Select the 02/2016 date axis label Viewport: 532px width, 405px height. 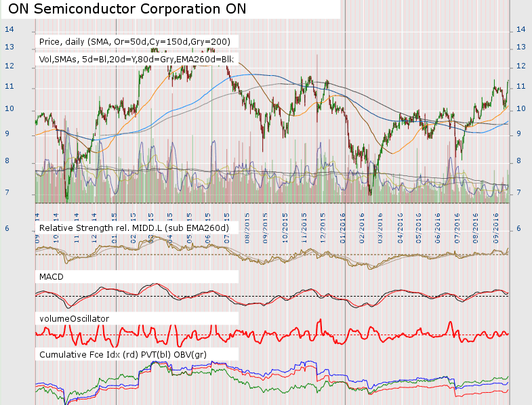click(362, 228)
